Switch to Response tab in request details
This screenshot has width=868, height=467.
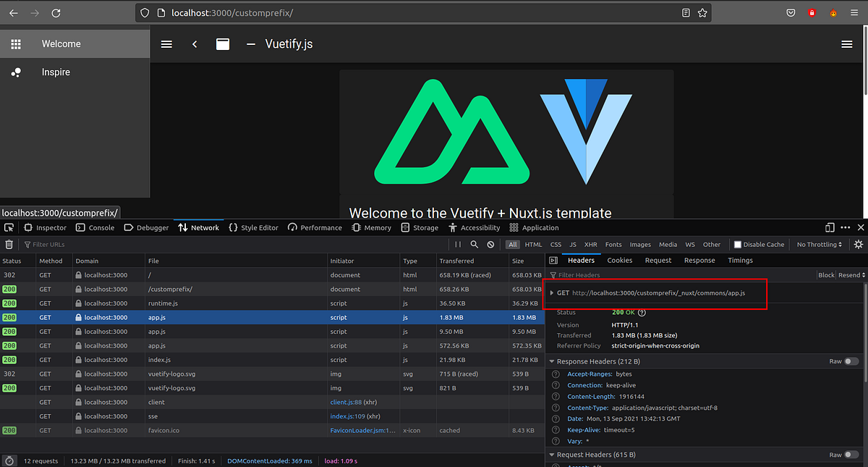pyautogui.click(x=699, y=261)
